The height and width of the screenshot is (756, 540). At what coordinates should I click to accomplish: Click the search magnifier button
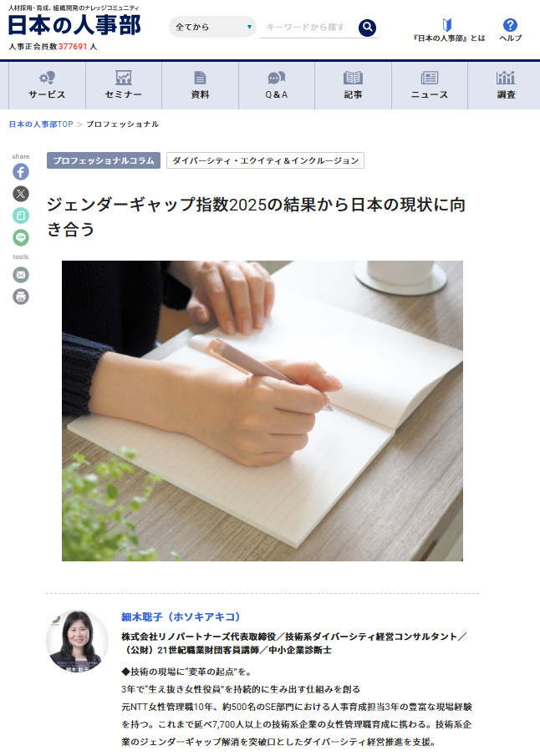tap(367, 28)
